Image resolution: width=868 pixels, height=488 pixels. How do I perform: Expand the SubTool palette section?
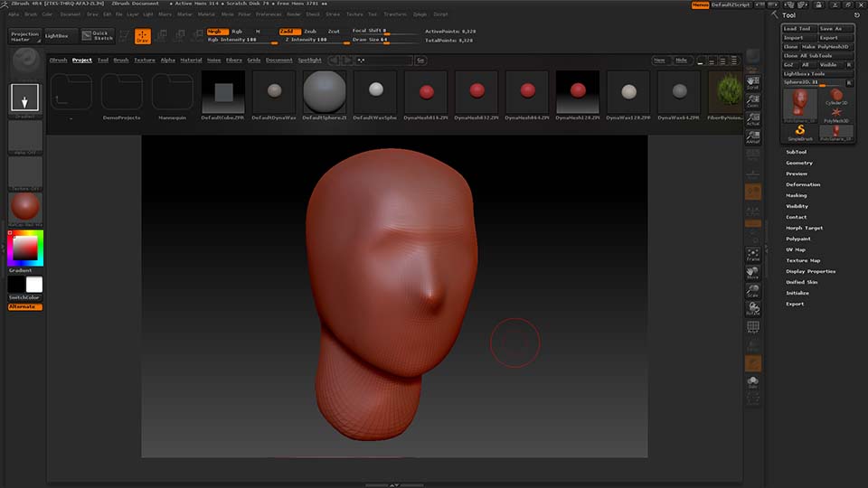[x=797, y=152]
